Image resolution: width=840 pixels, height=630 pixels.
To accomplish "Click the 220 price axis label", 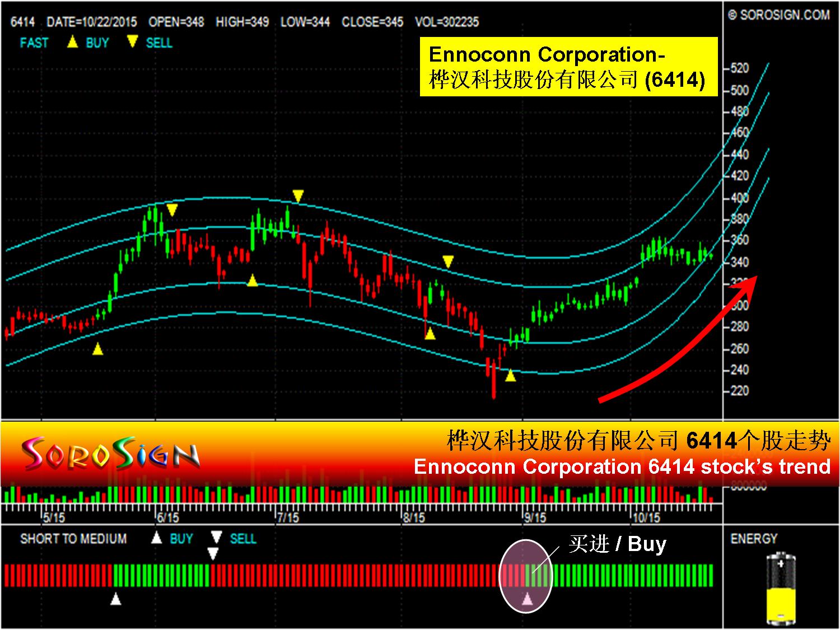I will (x=740, y=391).
